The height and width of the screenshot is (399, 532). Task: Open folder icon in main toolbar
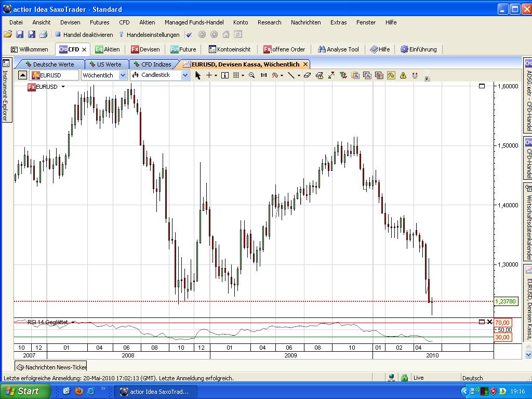click(x=7, y=35)
